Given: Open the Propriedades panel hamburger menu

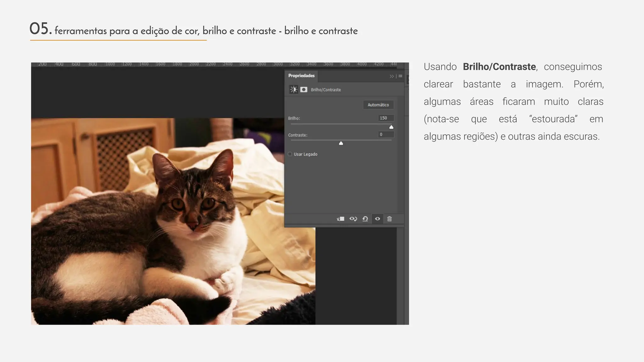Looking at the screenshot, I should coord(400,76).
